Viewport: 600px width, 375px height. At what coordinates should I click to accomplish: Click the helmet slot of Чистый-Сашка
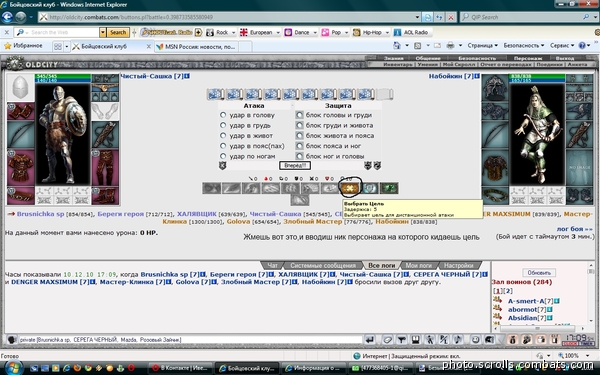coord(21,88)
